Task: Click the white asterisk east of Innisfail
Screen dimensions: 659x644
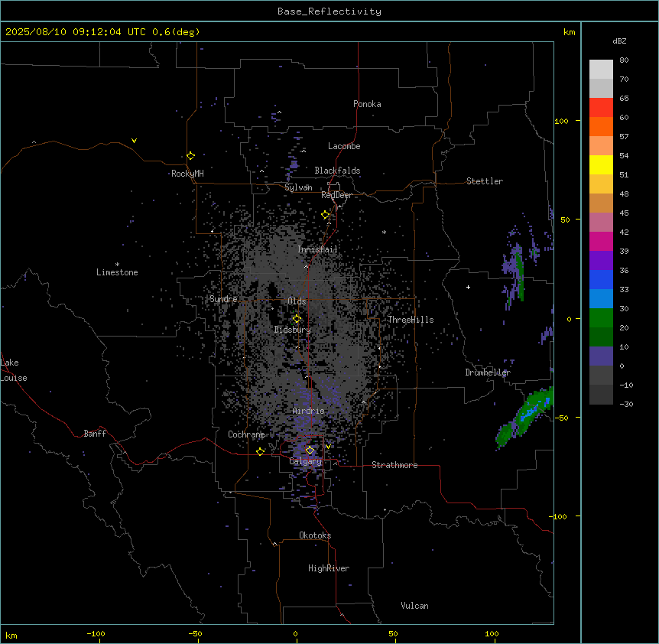Action: (384, 232)
